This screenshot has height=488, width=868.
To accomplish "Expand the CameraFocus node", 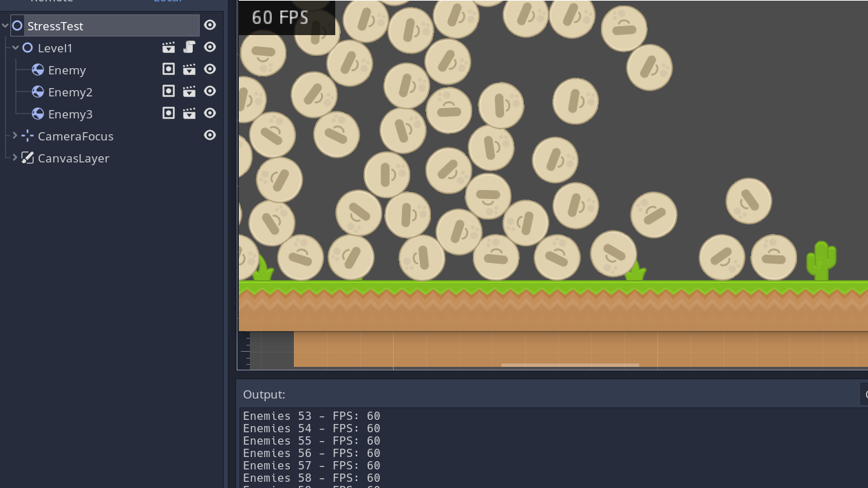I will point(16,136).
